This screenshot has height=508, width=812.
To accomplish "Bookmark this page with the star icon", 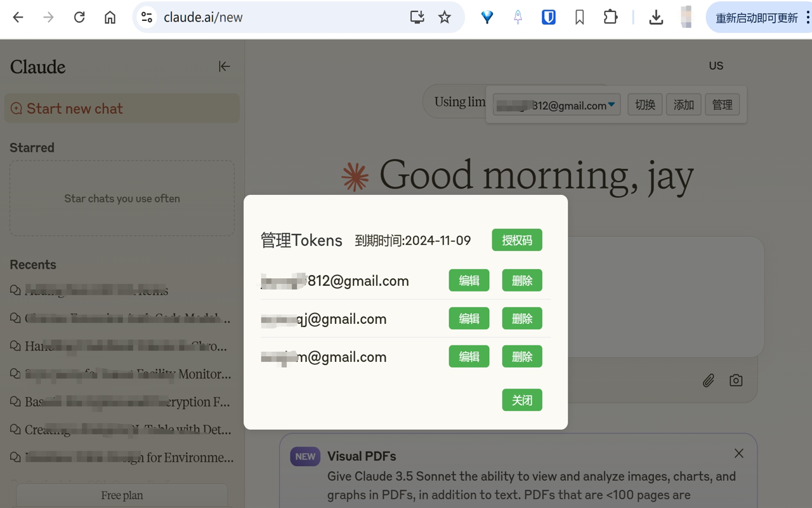I will coord(445,17).
